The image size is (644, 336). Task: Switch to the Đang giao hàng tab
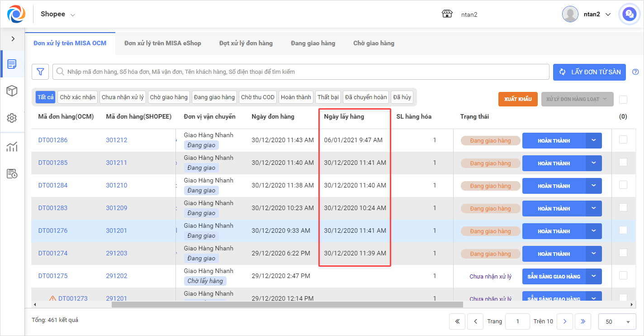point(313,43)
